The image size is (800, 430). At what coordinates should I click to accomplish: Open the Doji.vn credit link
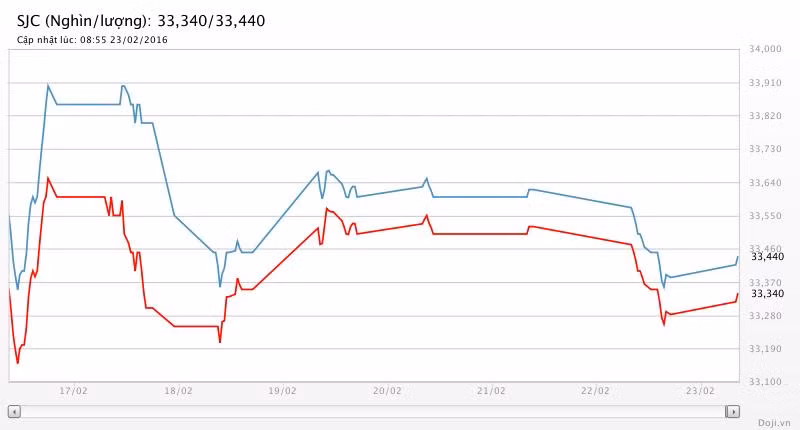pos(774,423)
